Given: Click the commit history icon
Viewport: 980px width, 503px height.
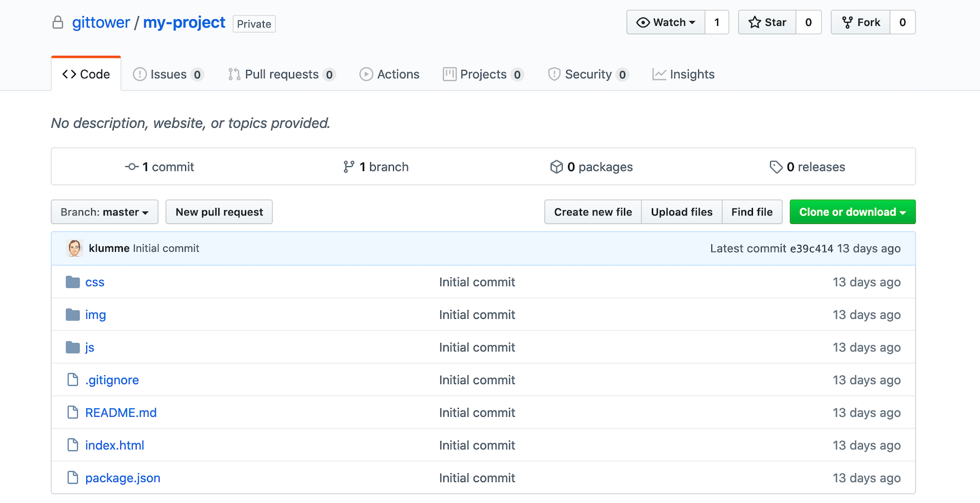Looking at the screenshot, I should [131, 167].
